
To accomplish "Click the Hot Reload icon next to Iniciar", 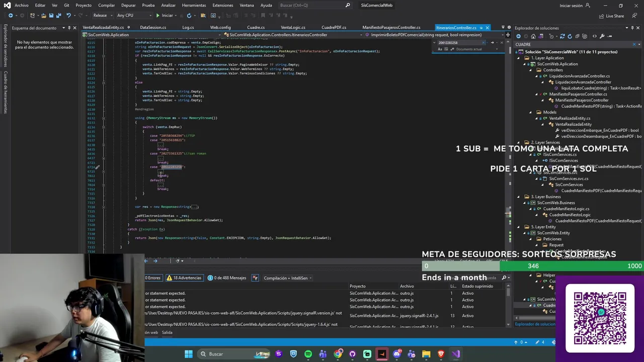I will [181, 16].
